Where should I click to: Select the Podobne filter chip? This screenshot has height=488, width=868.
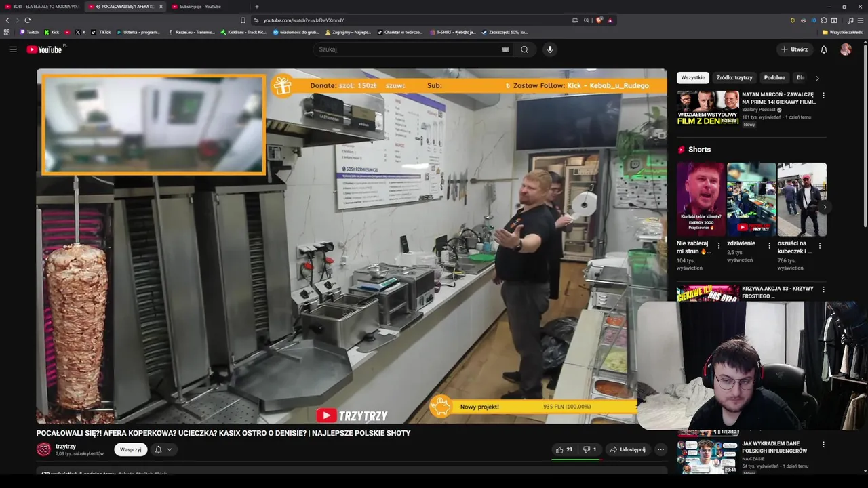click(774, 78)
